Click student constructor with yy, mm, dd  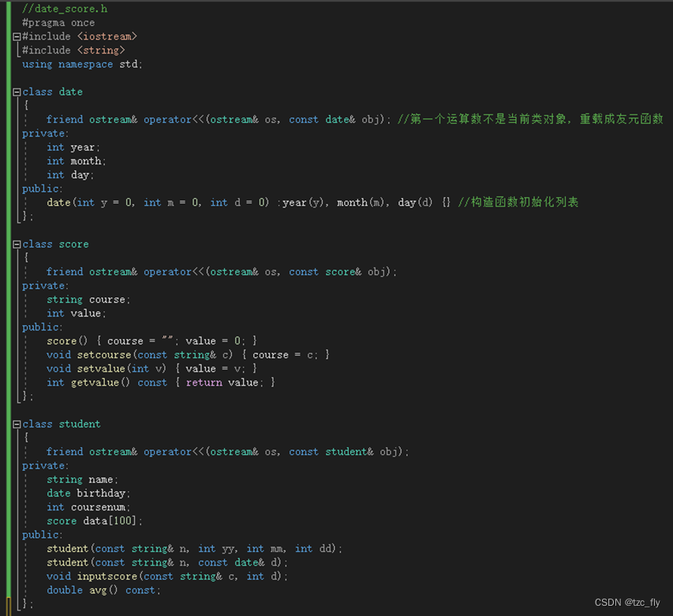coord(194,549)
